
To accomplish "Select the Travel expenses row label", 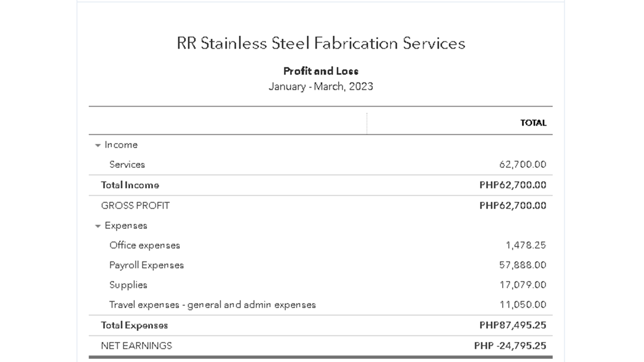I will 212,304.
